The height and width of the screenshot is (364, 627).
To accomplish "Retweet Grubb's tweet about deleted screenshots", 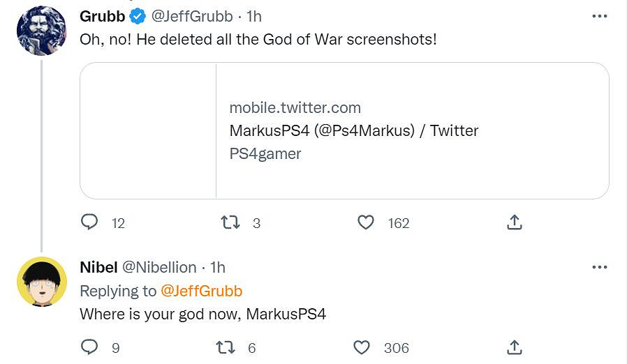I will click(x=230, y=222).
